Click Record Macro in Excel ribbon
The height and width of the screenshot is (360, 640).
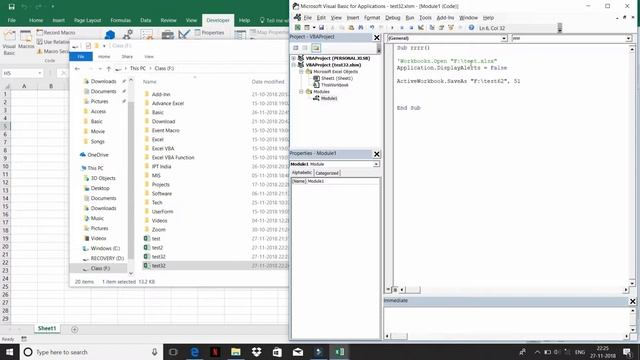coord(56,32)
